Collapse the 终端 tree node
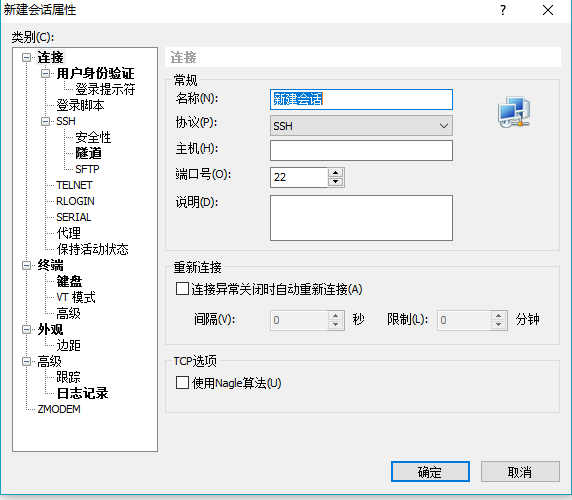The height and width of the screenshot is (500, 572). 26,265
